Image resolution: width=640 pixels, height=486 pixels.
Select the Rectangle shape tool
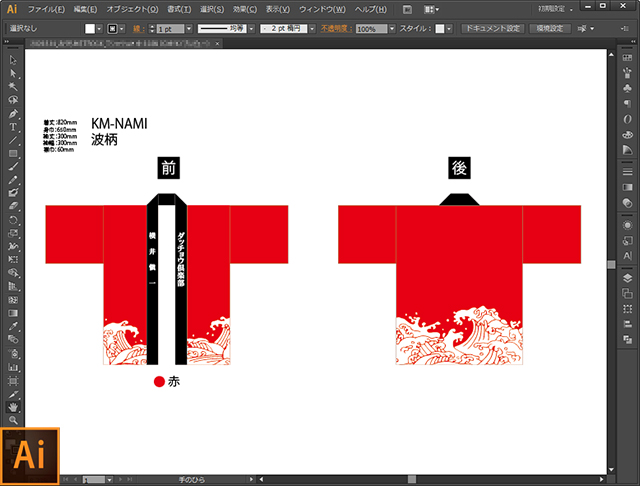click(13, 153)
